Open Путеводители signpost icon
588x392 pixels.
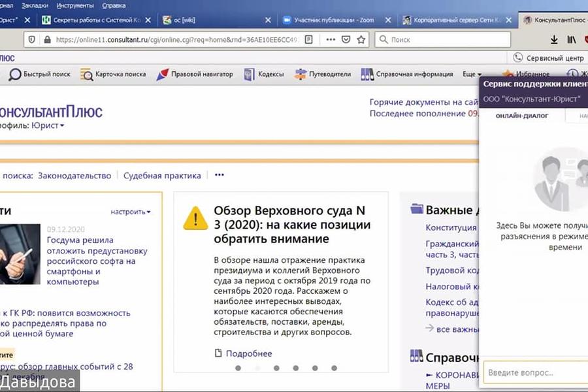point(301,74)
